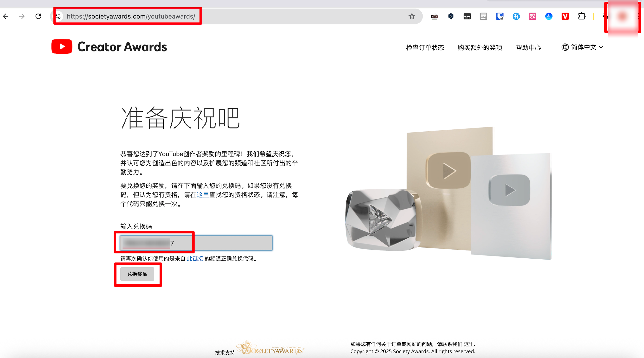This screenshot has width=644, height=358.
Task: Click the red V extension icon
Action: 565,16
